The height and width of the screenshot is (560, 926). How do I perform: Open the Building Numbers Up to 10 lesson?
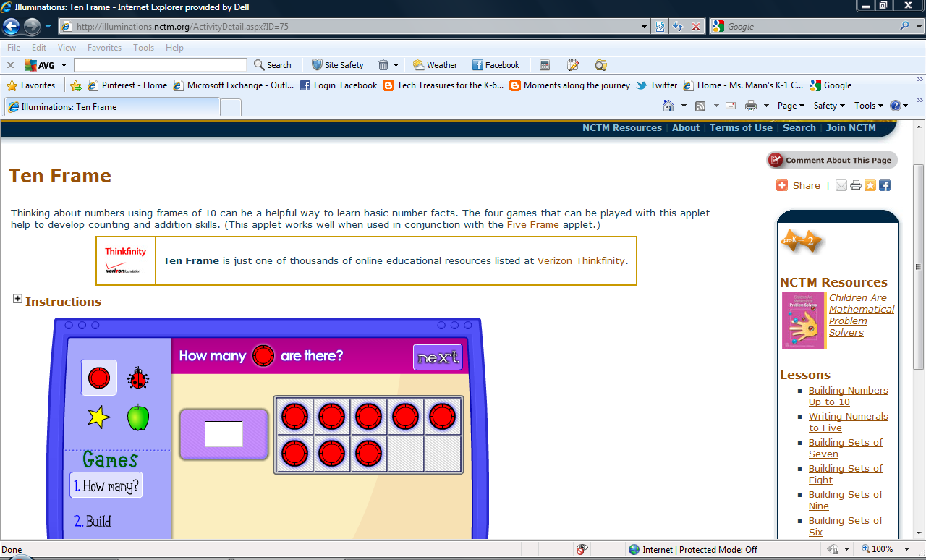pos(847,396)
